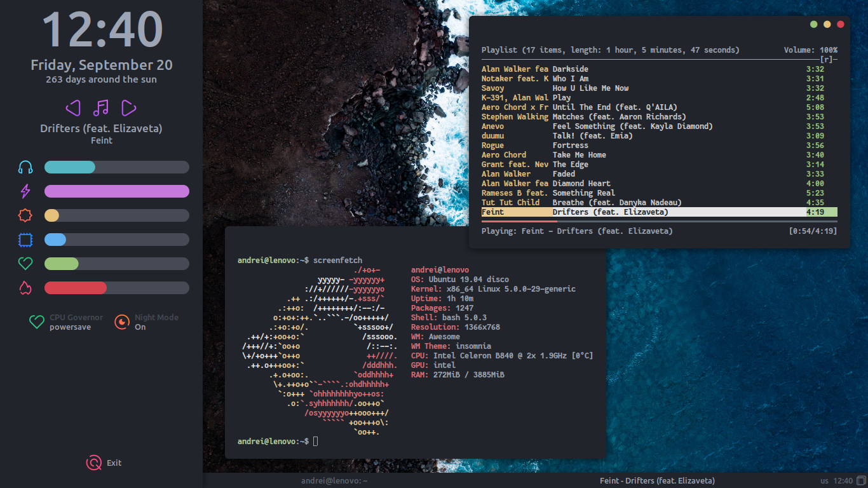Click the blue CPU chip icon

point(25,240)
